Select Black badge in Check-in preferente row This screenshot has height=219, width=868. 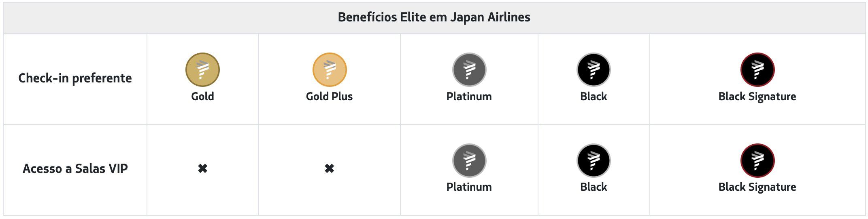pyautogui.click(x=594, y=69)
